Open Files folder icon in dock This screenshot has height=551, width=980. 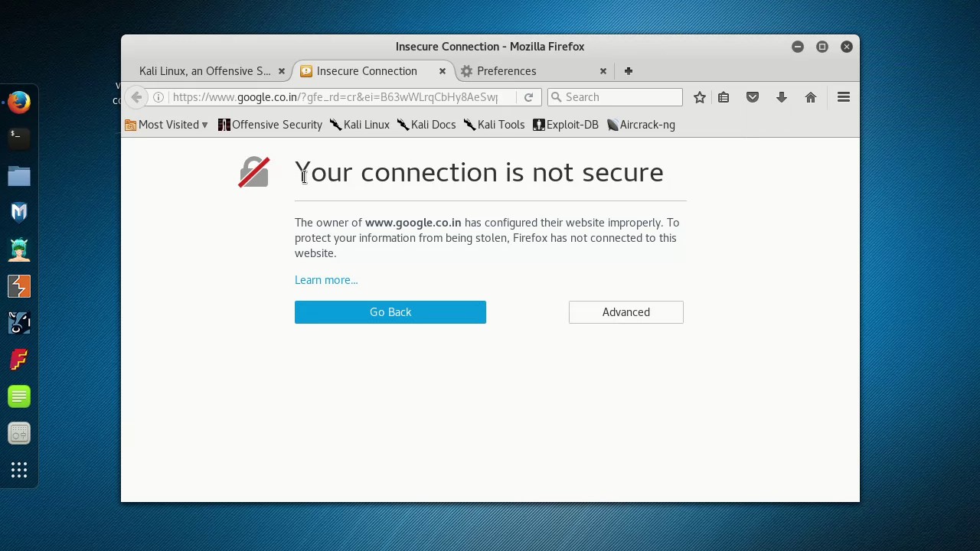pyautogui.click(x=19, y=176)
